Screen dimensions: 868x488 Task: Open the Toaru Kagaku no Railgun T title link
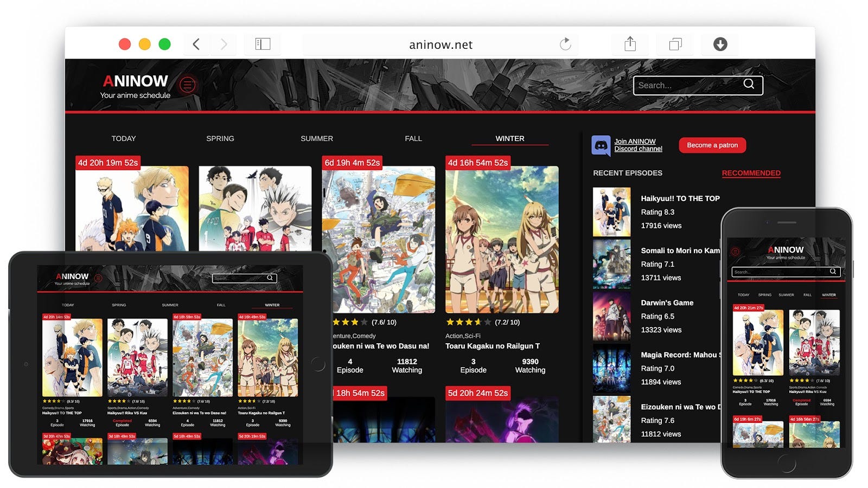[493, 346]
